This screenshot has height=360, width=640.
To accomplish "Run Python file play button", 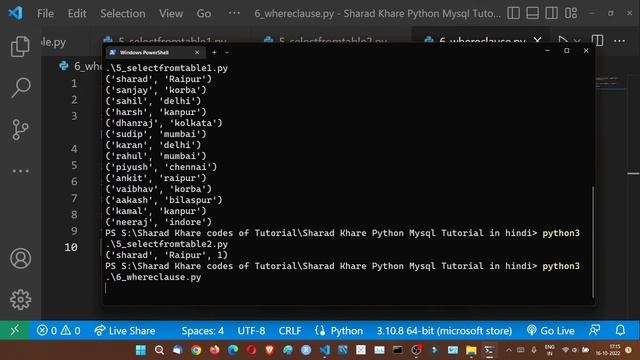I will tap(562, 40).
